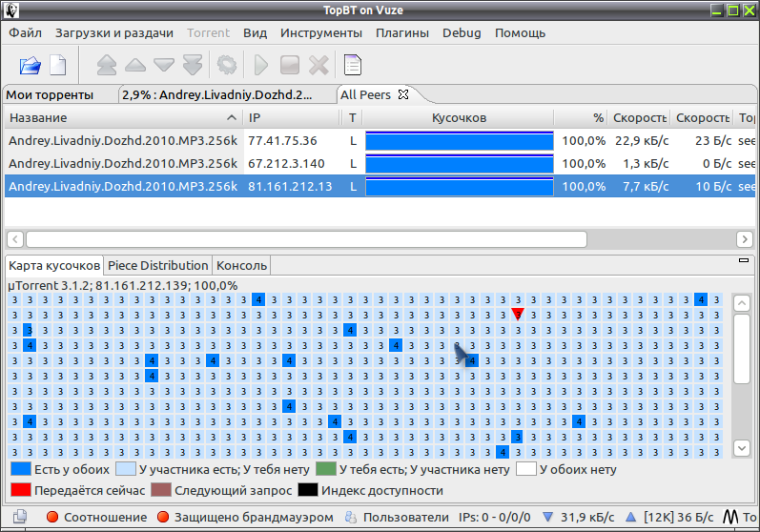Click red Передаётся сейчас legend swatch
Image resolution: width=760 pixels, height=532 pixels.
point(21,490)
